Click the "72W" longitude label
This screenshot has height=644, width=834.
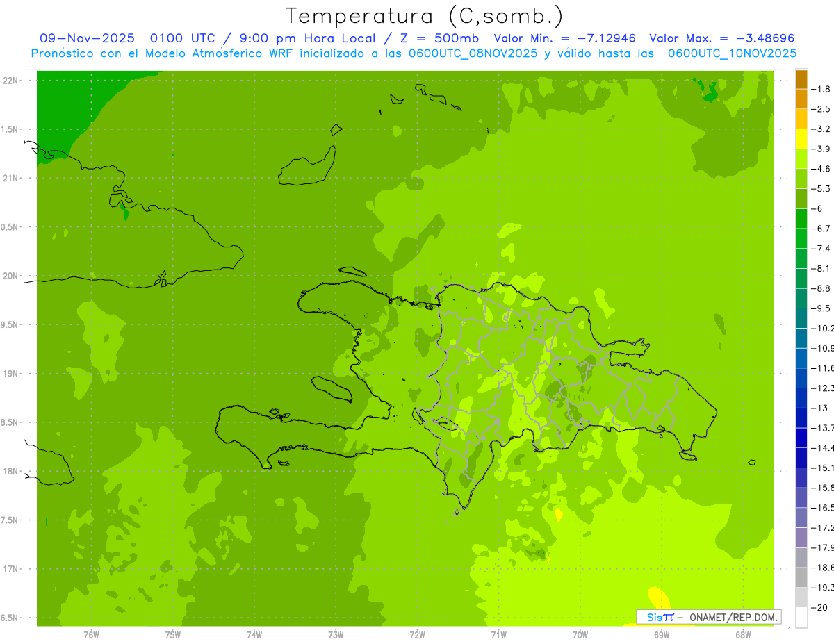point(417,634)
